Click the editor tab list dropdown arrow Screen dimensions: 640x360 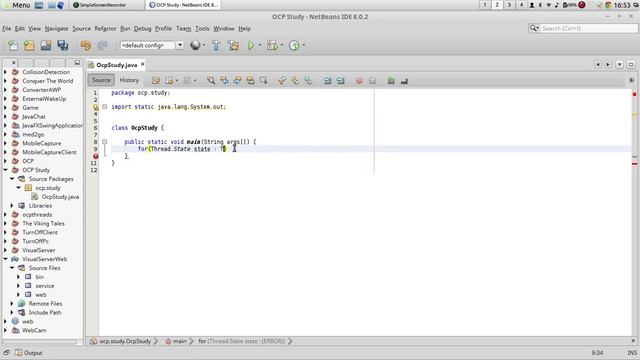pyautogui.click(x=620, y=64)
